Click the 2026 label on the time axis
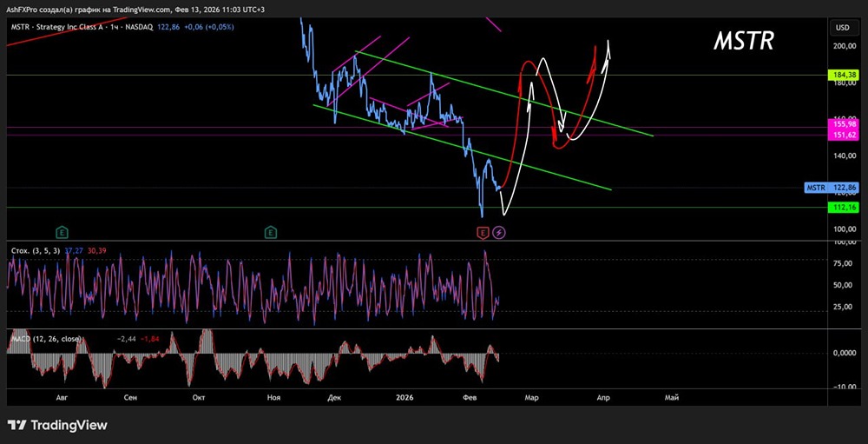Viewport: 868px width, 444px height. (405, 397)
